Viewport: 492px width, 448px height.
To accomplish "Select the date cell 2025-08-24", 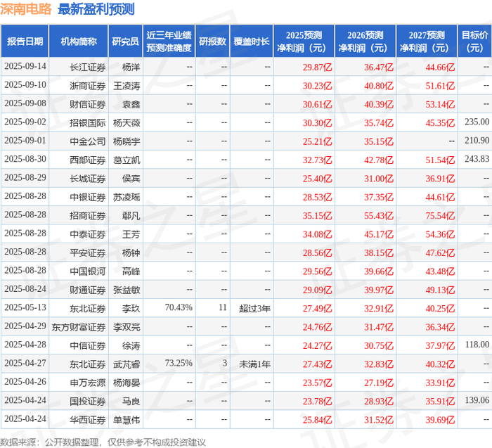I will point(25,289).
